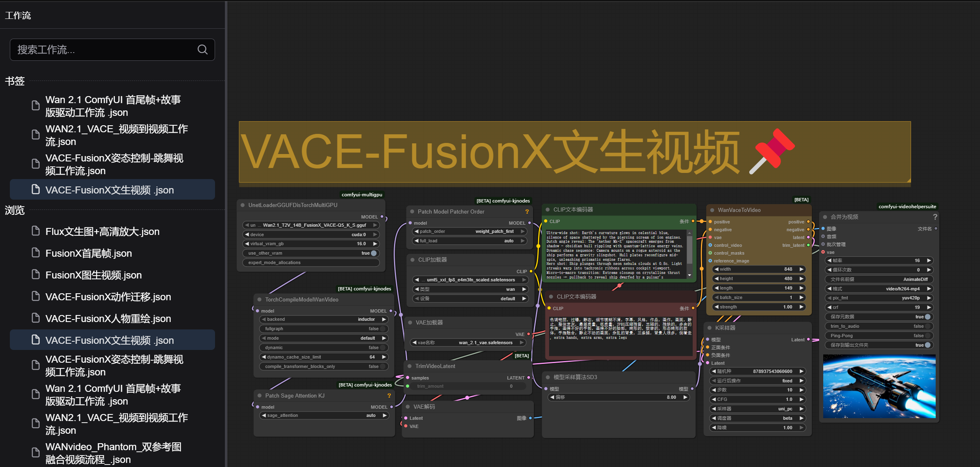Viewport: 980px width, 467px height.
Task: Click the red pushpin on the title note
Action: 772,151
